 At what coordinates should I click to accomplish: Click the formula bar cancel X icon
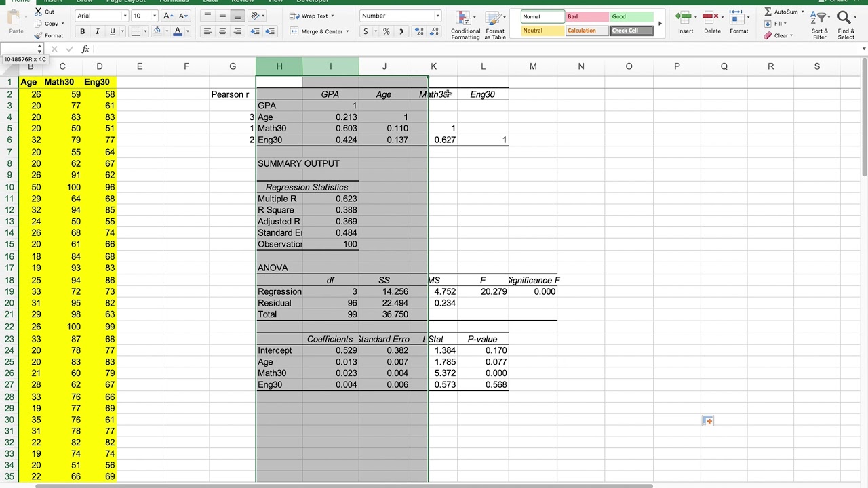pos(54,49)
